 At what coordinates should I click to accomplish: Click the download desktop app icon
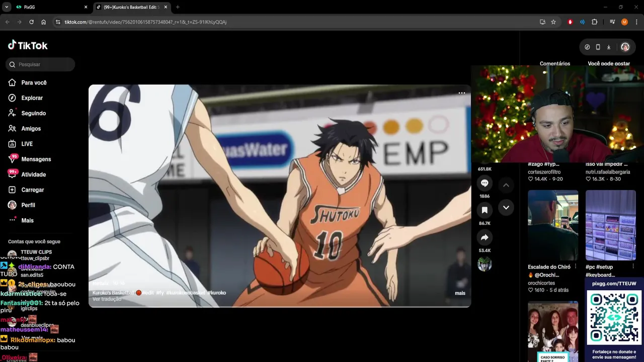click(608, 47)
